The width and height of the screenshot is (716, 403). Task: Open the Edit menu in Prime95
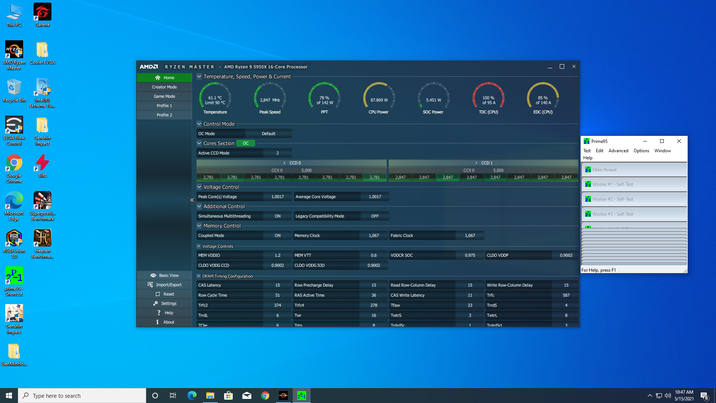click(x=600, y=151)
